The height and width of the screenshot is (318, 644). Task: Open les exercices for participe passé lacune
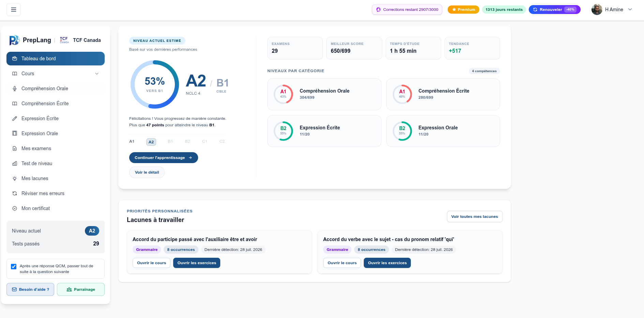[197, 263]
